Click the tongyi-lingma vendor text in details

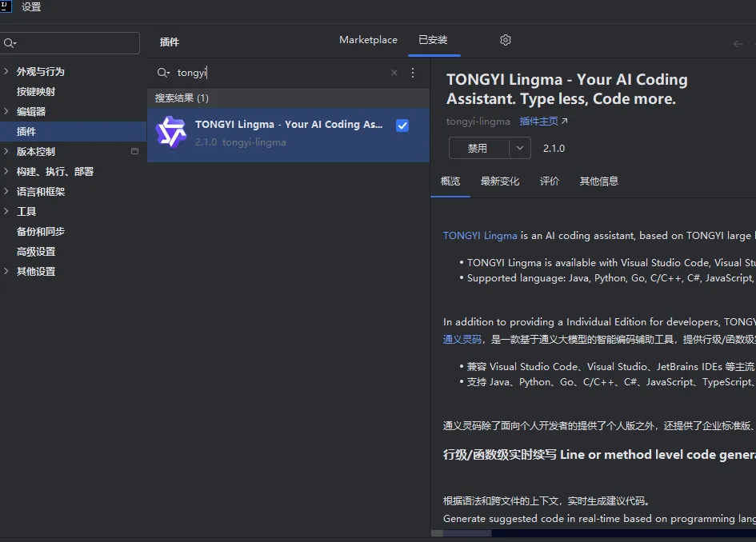478,122
